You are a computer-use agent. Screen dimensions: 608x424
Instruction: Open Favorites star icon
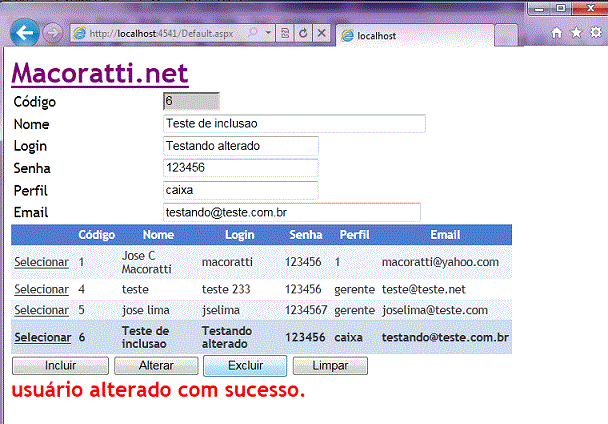(x=576, y=33)
